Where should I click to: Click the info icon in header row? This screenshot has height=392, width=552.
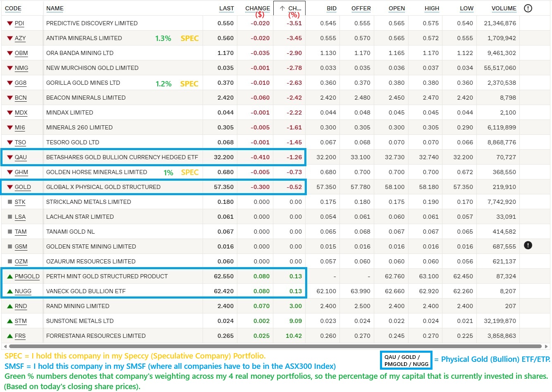point(528,8)
